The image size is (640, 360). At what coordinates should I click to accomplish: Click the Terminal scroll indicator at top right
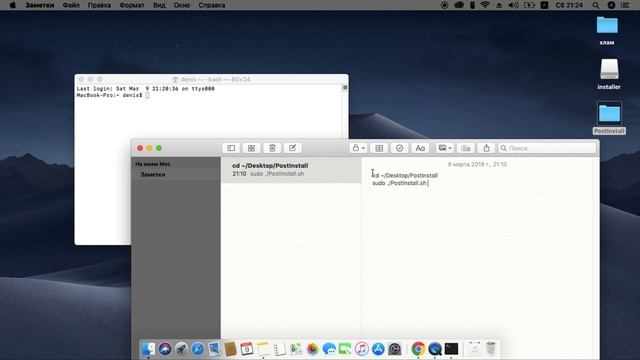click(x=345, y=88)
